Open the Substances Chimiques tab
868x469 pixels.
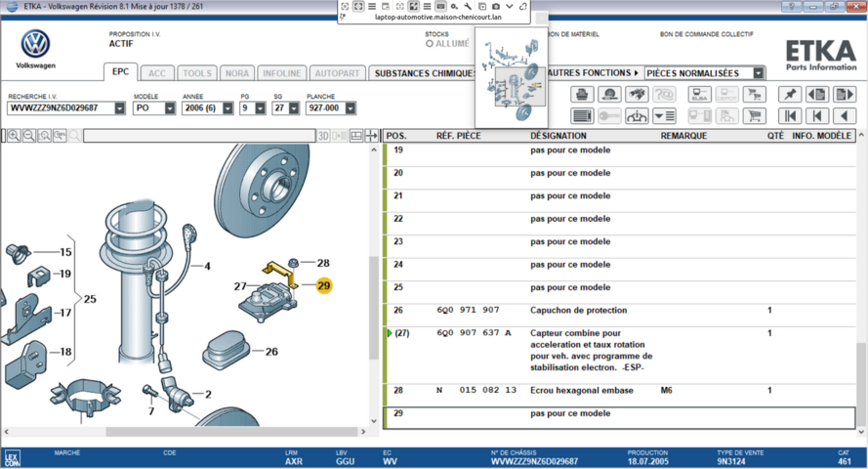click(423, 73)
